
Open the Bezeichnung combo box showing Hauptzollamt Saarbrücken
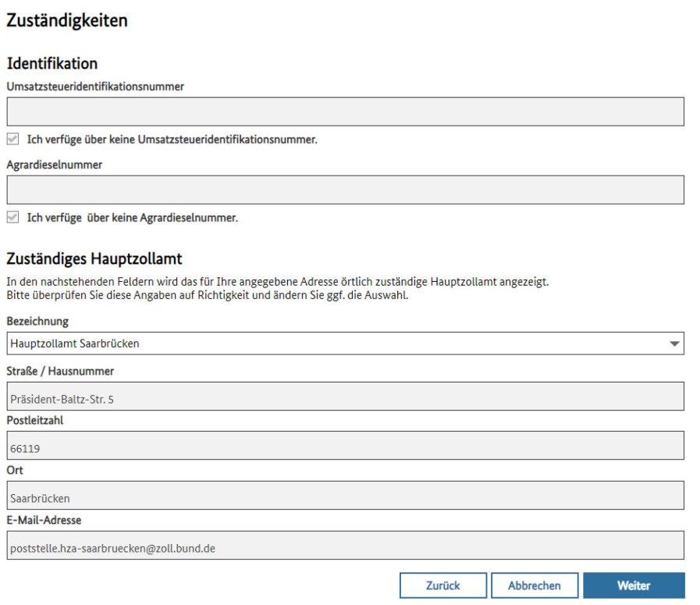(x=336, y=343)
